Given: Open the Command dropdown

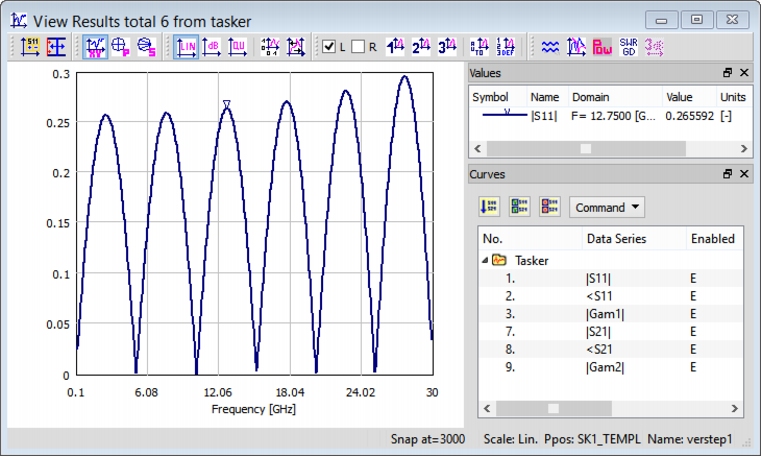Looking at the screenshot, I should (607, 207).
